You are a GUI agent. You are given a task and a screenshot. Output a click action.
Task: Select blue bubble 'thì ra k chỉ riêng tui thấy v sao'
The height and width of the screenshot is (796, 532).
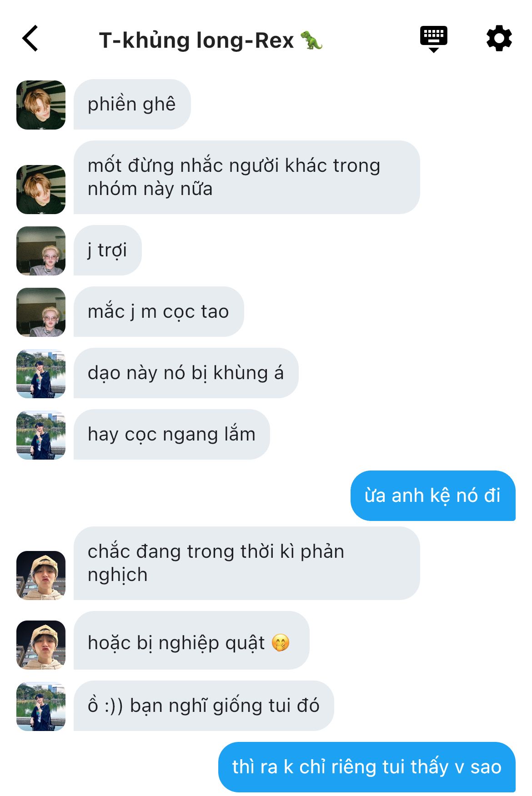(x=367, y=767)
